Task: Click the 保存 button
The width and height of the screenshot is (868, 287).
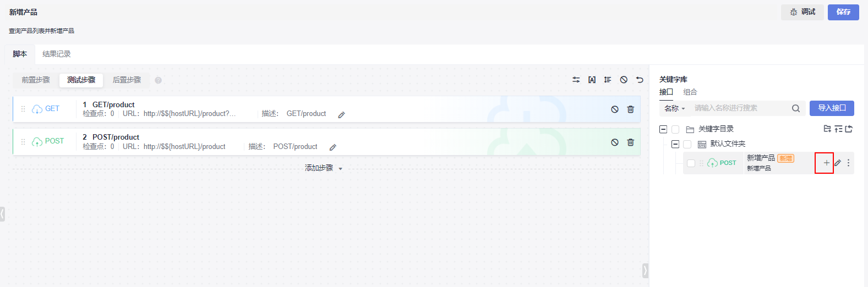Action: [x=843, y=12]
